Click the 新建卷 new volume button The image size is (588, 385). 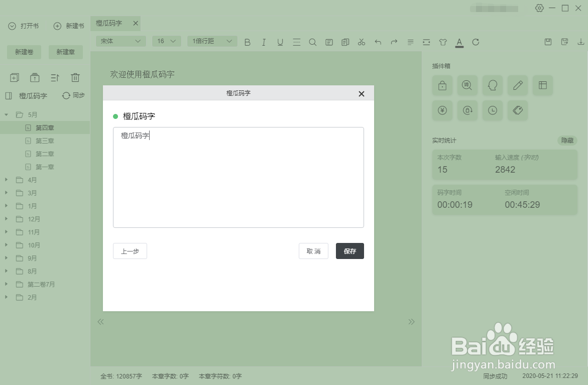pyautogui.click(x=24, y=52)
